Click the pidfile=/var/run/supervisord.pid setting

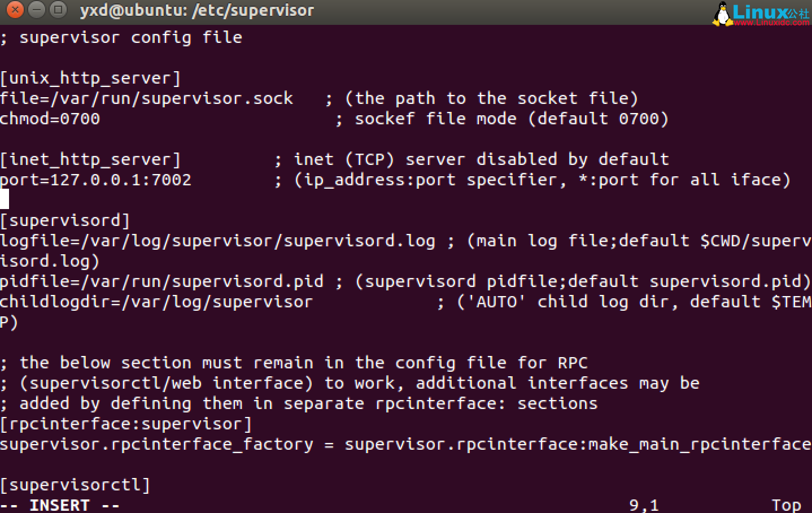(x=162, y=281)
